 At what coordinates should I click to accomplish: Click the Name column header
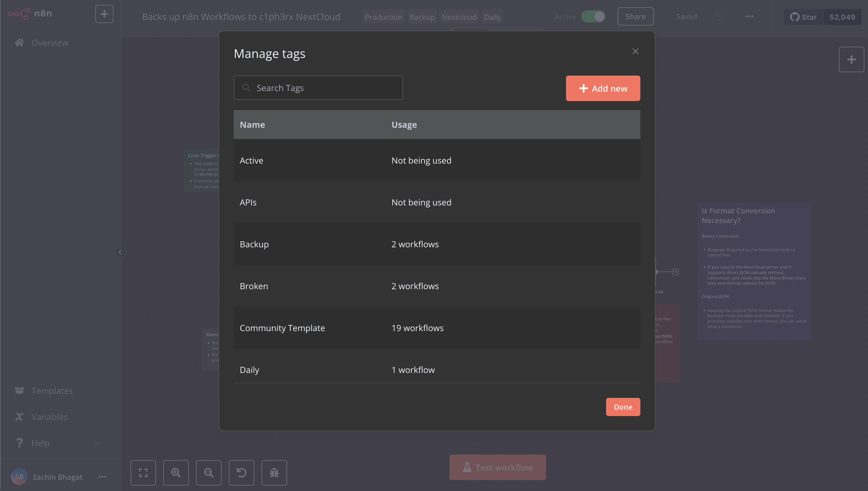pyautogui.click(x=252, y=124)
